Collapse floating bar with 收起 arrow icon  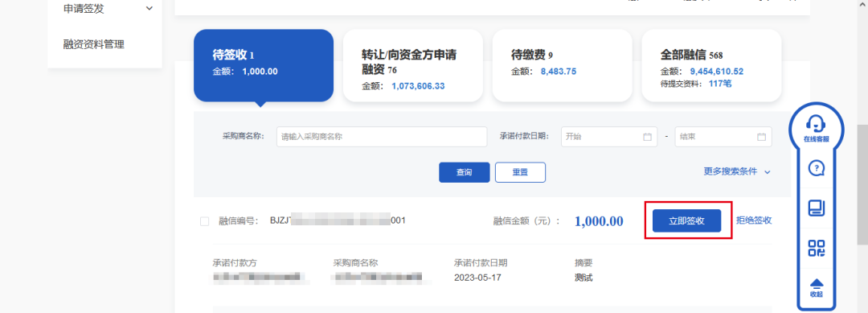pos(816,288)
